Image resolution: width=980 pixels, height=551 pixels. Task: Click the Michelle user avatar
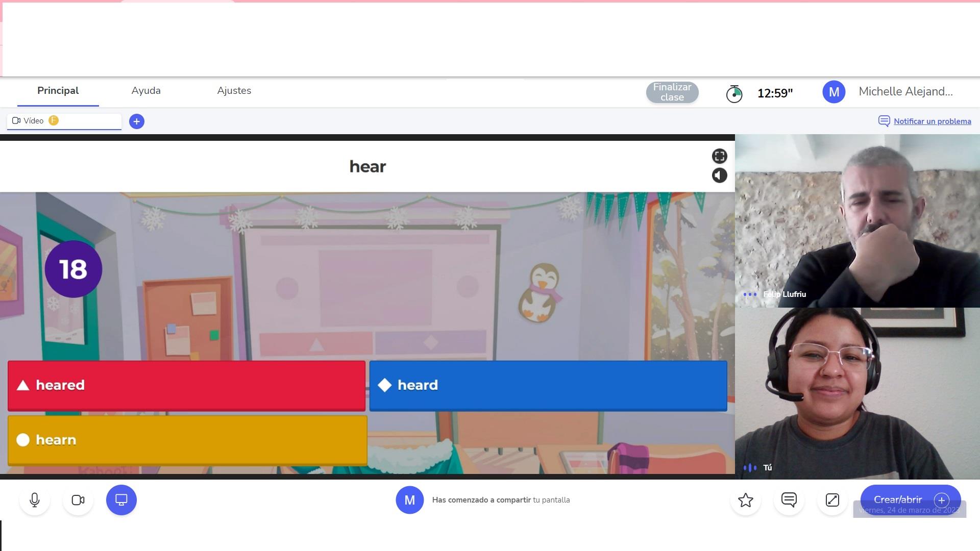click(x=834, y=92)
